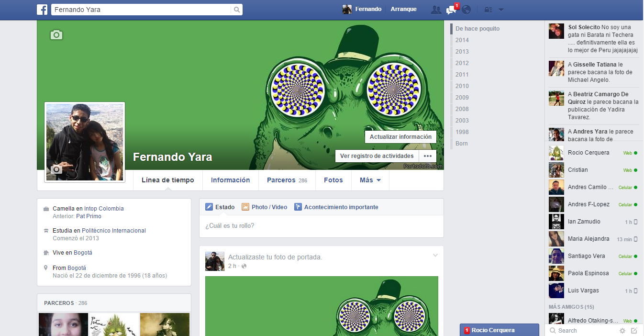The image size is (644, 336).
Task: Open the friend requests icon
Action: pos(436,10)
